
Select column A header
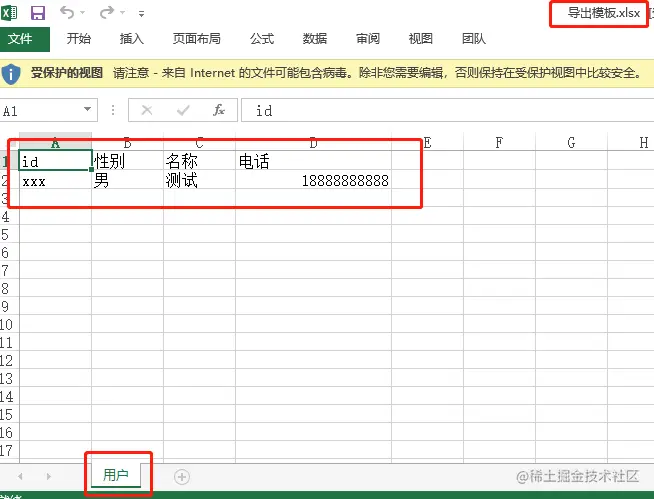tap(55, 143)
